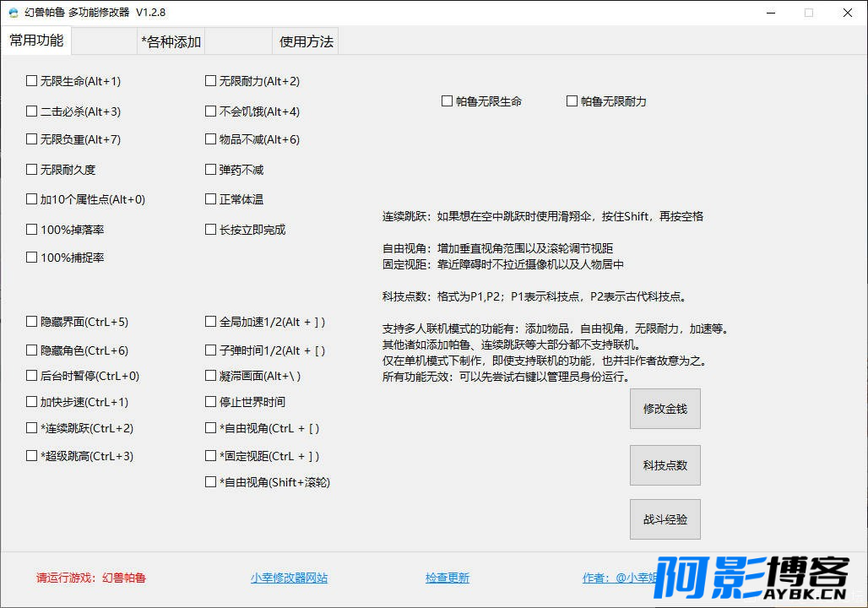This screenshot has width=868, height=608.
Task: Check the 帕鲁无限耐力 option
Action: [572, 101]
